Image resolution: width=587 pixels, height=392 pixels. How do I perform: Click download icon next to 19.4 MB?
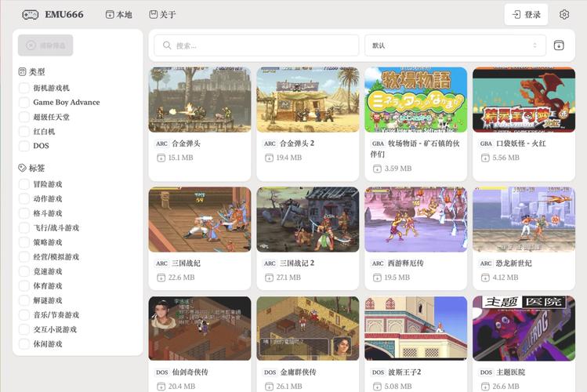pos(269,158)
